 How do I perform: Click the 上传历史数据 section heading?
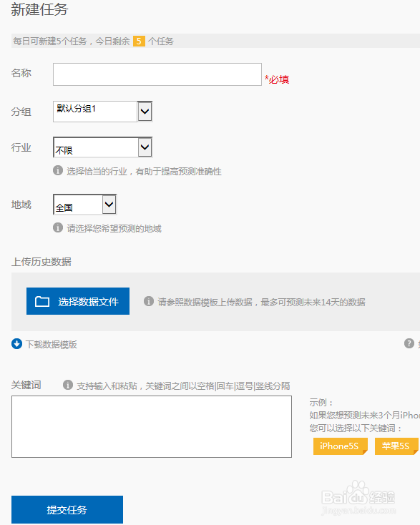41,262
